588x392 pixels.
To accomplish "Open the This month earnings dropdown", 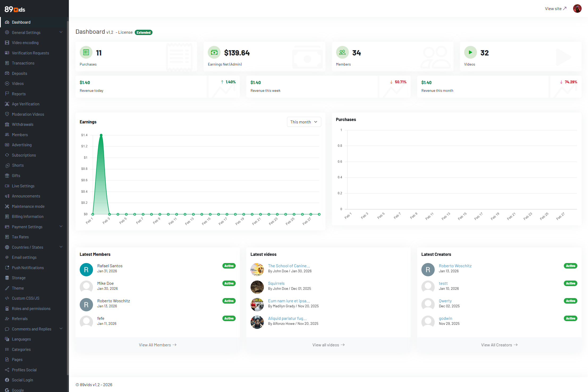I will [304, 122].
